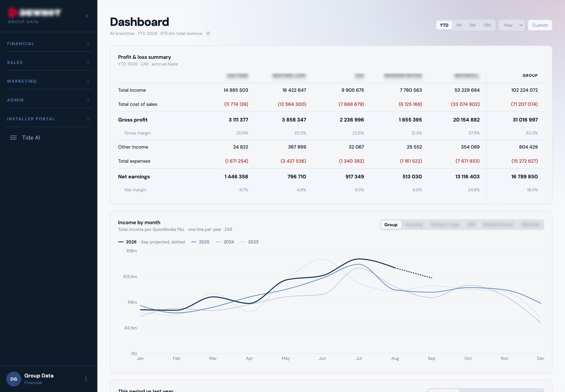Click the Group total income value 102 224 072
This screenshot has height=392, width=565.
(x=524, y=90)
